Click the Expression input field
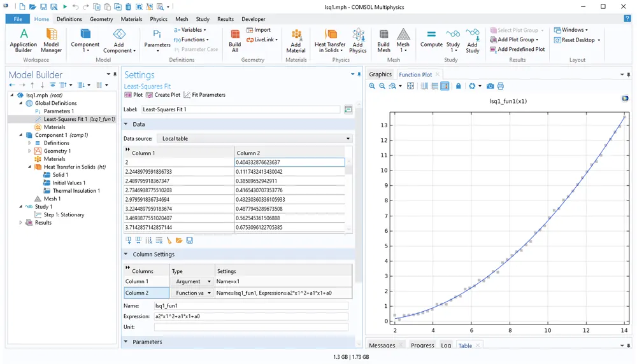 [251, 316]
